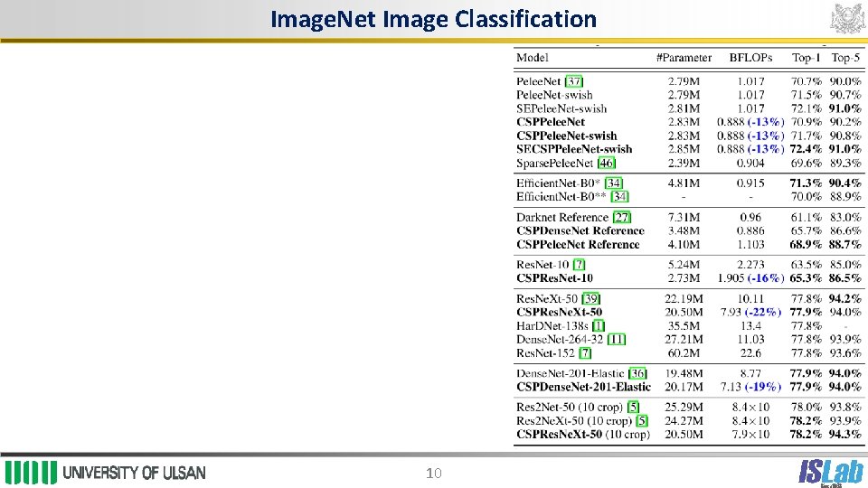Click the ISLab logo in the footer

pyautogui.click(x=831, y=473)
